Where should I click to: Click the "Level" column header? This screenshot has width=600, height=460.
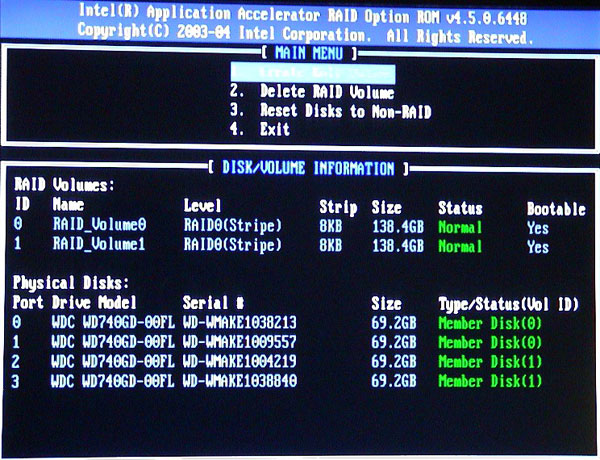[x=202, y=206]
